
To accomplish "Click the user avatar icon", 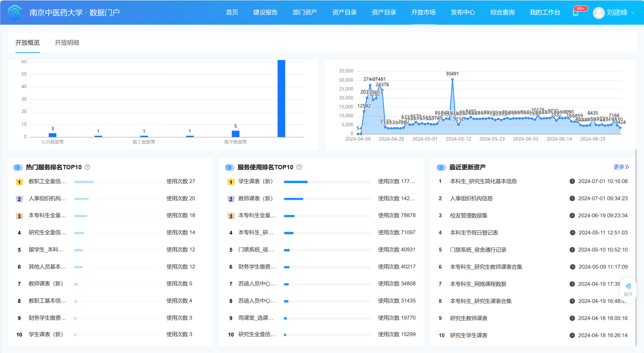I will coord(598,13).
